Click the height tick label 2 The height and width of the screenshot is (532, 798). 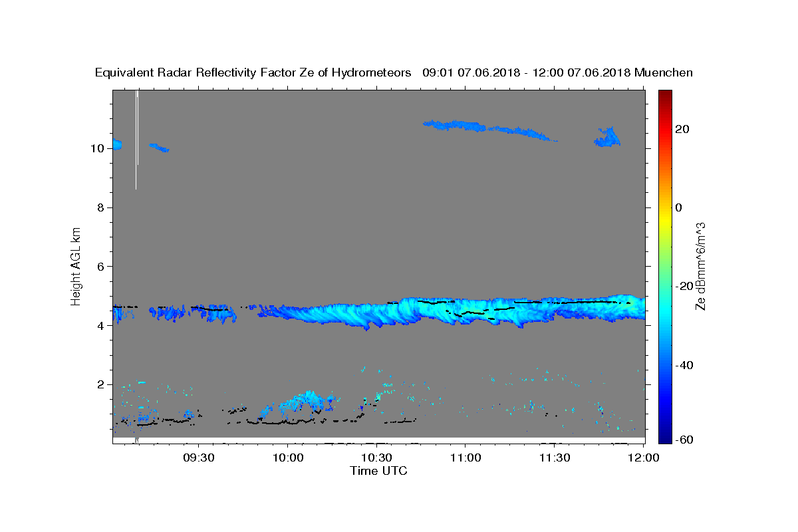point(101,384)
